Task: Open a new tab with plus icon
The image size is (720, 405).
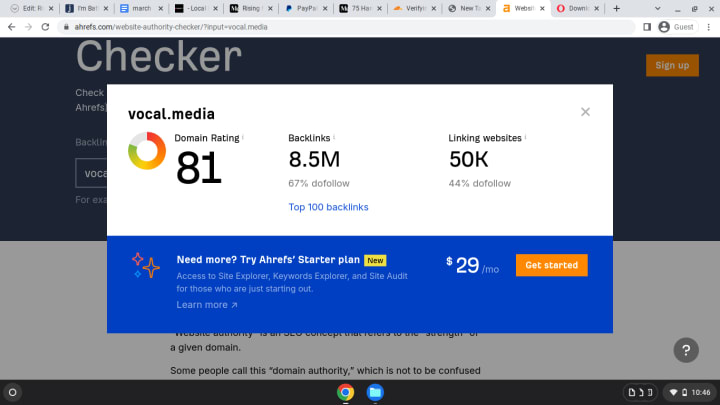Action: point(616,8)
